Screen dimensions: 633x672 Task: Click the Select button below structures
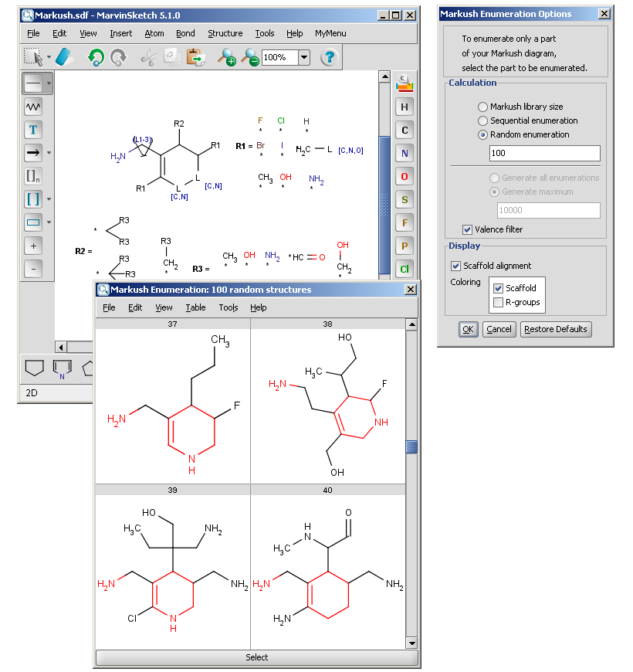click(x=256, y=657)
